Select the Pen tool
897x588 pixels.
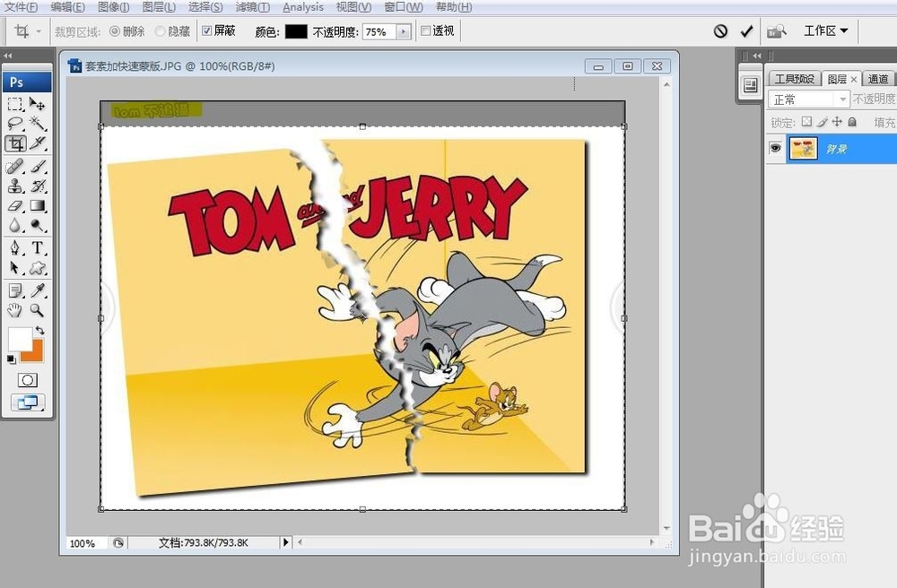(15, 247)
